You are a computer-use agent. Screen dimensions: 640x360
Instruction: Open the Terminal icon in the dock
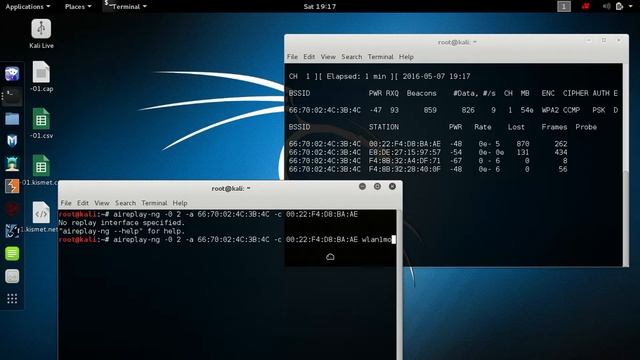tap(12, 96)
